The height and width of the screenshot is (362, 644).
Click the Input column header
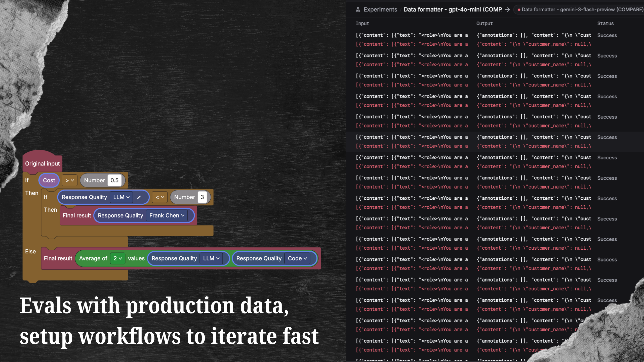click(x=362, y=23)
